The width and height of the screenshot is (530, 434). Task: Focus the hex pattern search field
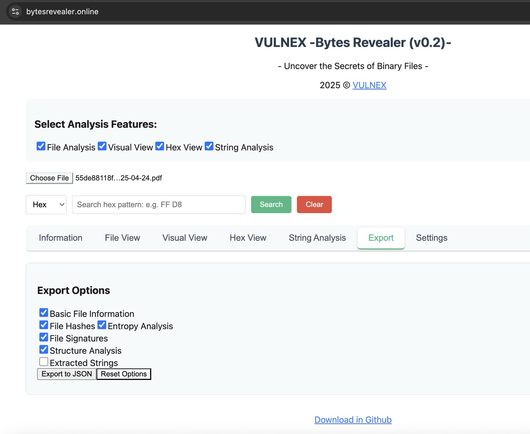(x=159, y=204)
